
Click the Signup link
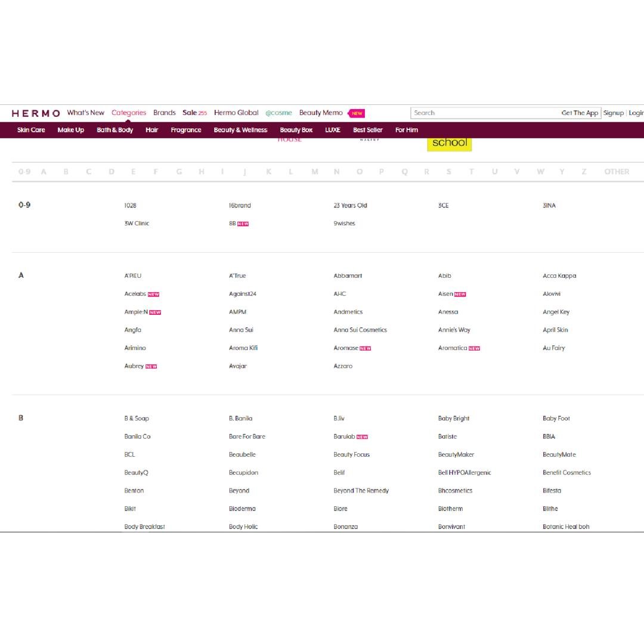[613, 113]
